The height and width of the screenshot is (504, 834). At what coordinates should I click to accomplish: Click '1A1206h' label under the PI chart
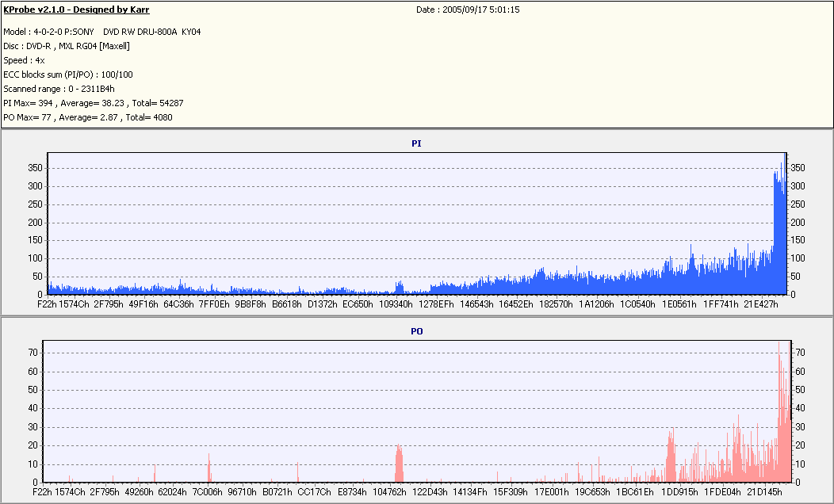(596, 304)
